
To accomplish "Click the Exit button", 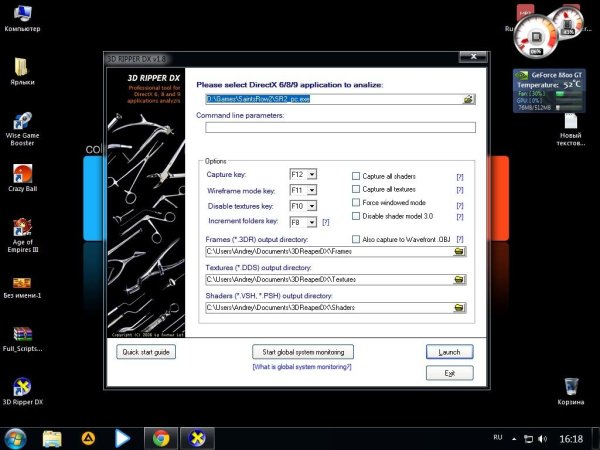I will (x=450, y=373).
